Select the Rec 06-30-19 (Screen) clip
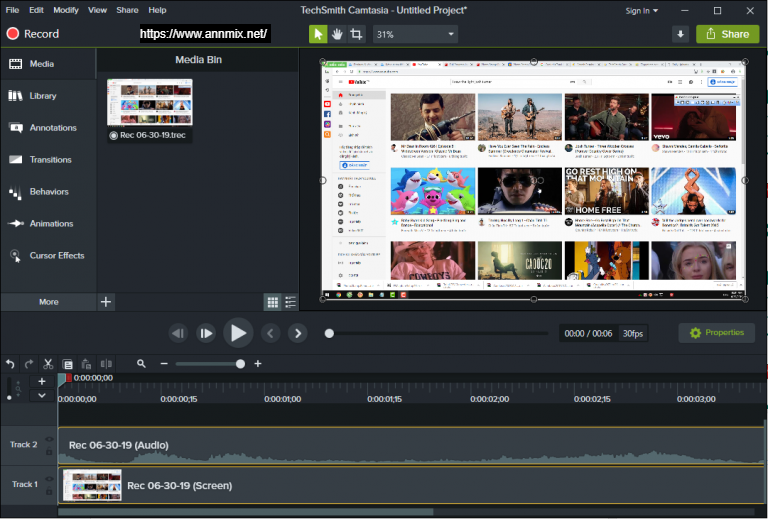Image resolution: width=768 pixels, height=519 pixels. tap(410, 485)
